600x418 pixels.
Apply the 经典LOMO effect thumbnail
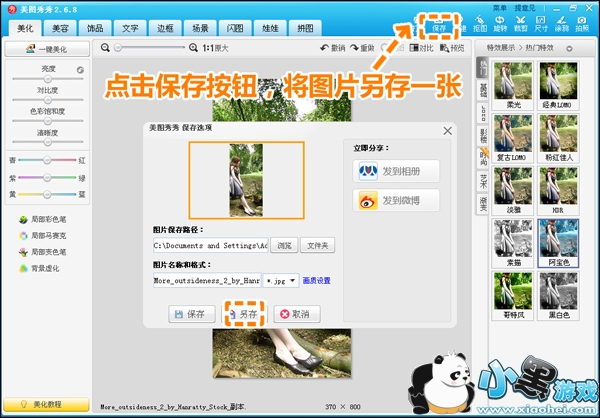[558, 85]
